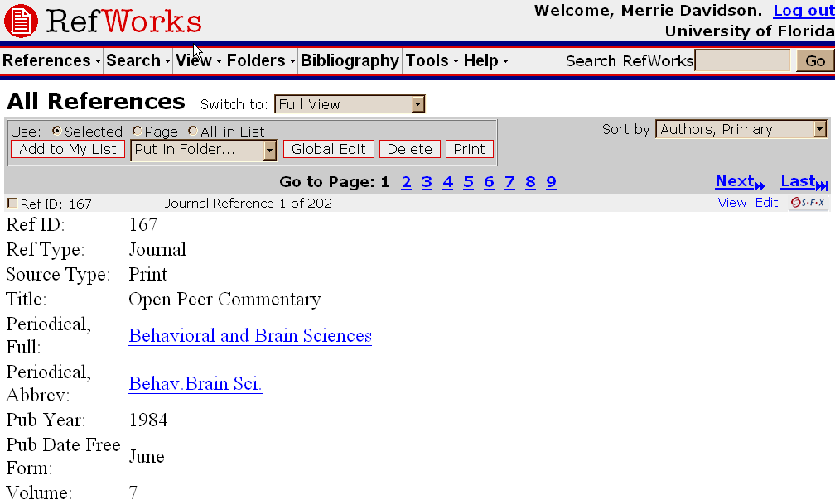Go to page 6 of references
The height and width of the screenshot is (504, 835).
[489, 183]
